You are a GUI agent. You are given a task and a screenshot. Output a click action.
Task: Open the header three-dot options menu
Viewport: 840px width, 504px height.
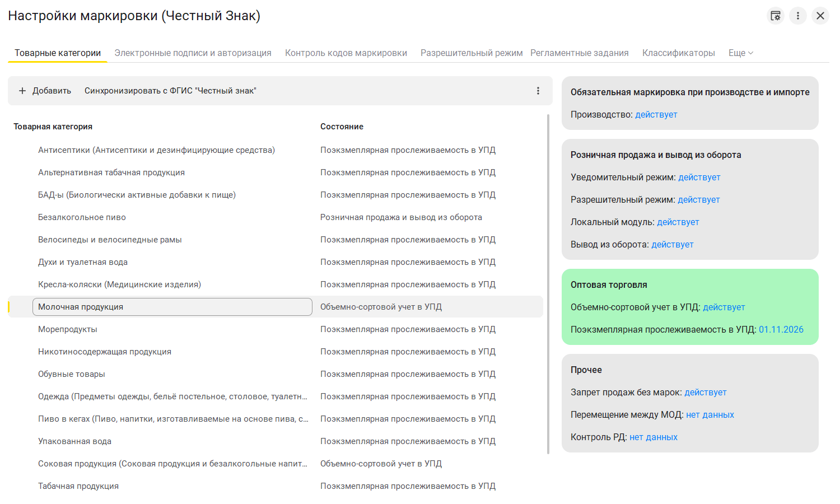pyautogui.click(x=798, y=16)
